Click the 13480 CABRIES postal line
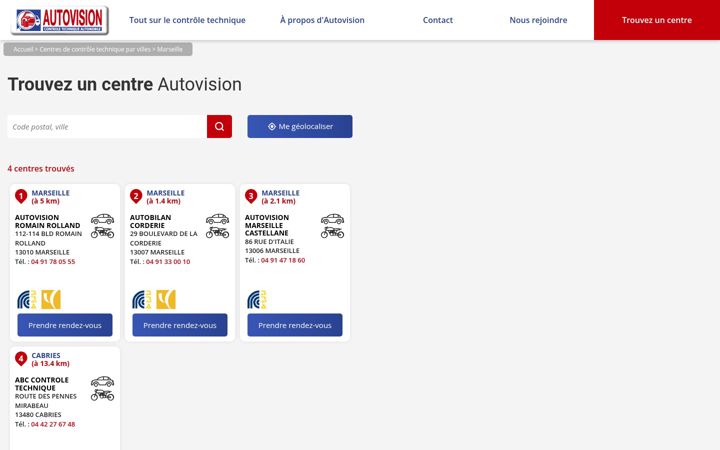The width and height of the screenshot is (720, 450). click(x=38, y=415)
